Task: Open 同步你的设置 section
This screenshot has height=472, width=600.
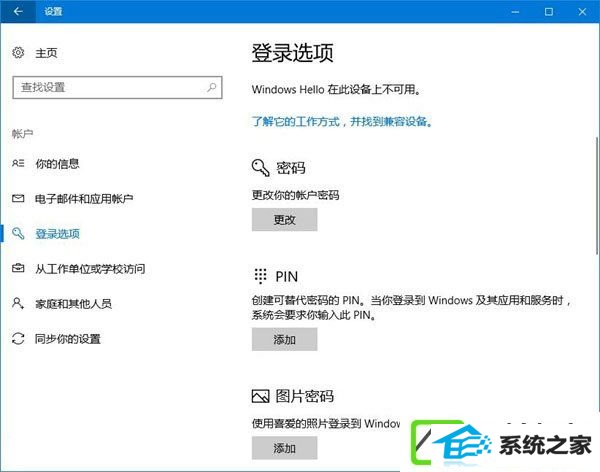Action: (x=68, y=339)
